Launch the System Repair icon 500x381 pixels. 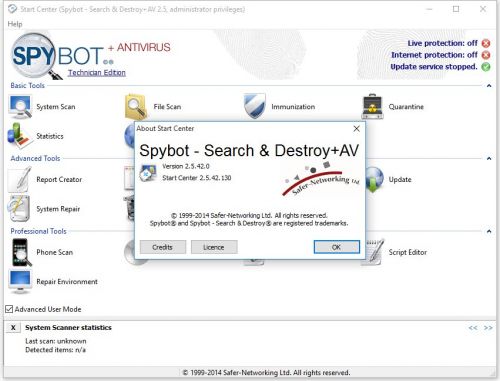(19, 209)
